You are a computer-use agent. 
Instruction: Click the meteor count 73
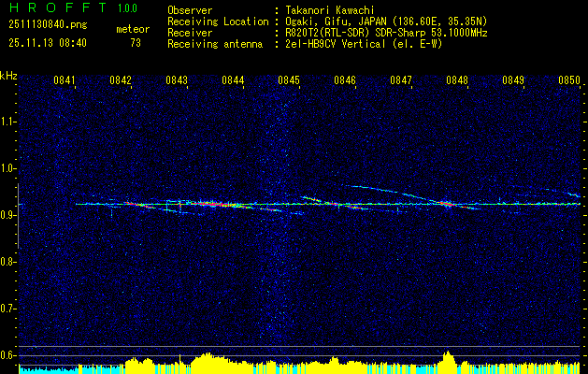click(x=136, y=43)
